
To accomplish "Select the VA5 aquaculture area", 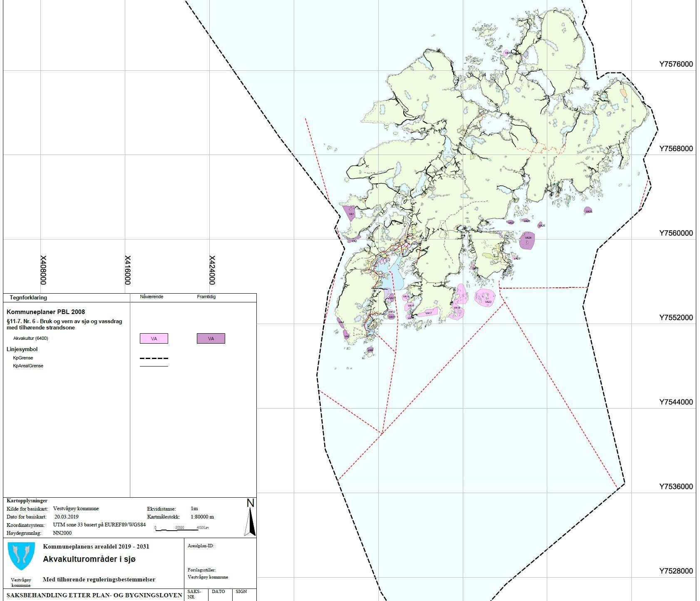I will pyautogui.click(x=346, y=334).
